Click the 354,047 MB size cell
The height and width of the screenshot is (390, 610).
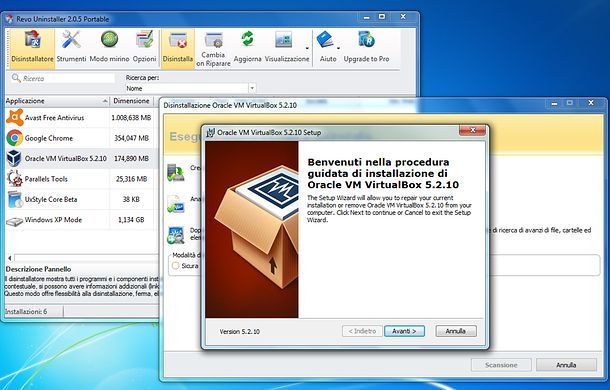131,138
